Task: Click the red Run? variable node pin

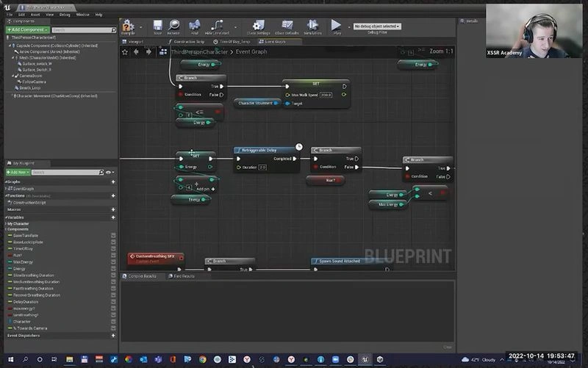Action: (337, 180)
